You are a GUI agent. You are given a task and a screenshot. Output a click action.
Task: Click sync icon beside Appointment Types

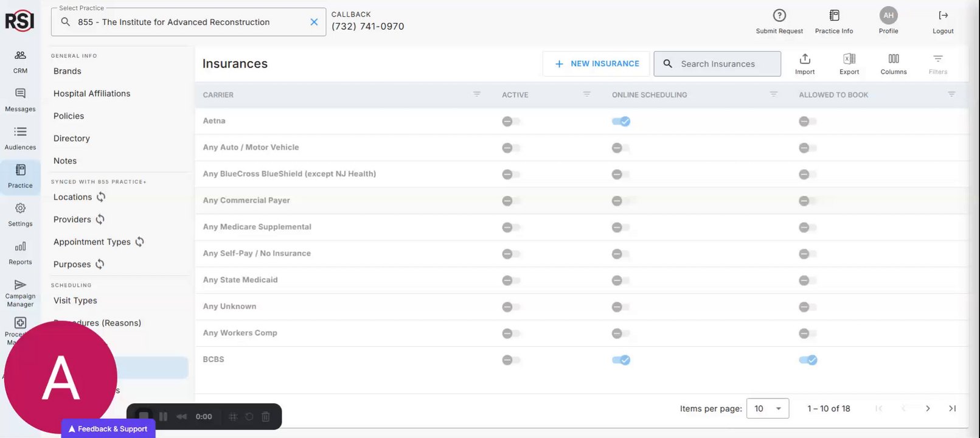pyautogui.click(x=139, y=242)
